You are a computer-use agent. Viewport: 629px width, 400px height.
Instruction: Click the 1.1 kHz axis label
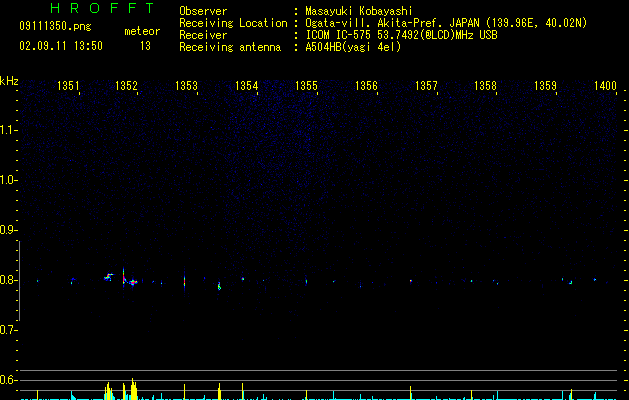(x=8, y=130)
